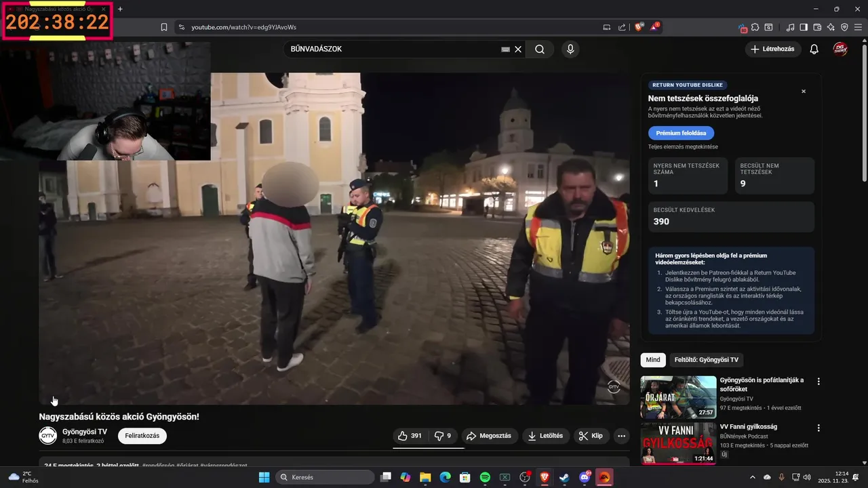Open the site settings icon in address bar
Image resolution: width=868 pixels, height=488 pixels.
181,27
